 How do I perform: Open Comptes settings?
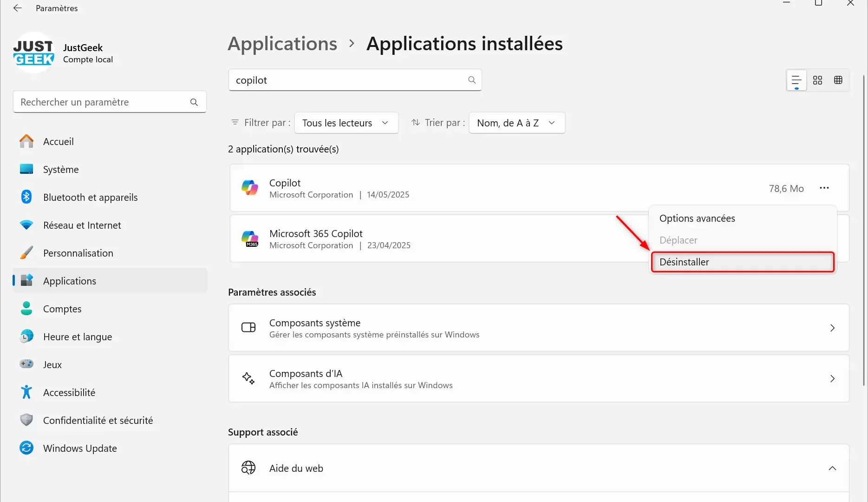click(x=110, y=309)
